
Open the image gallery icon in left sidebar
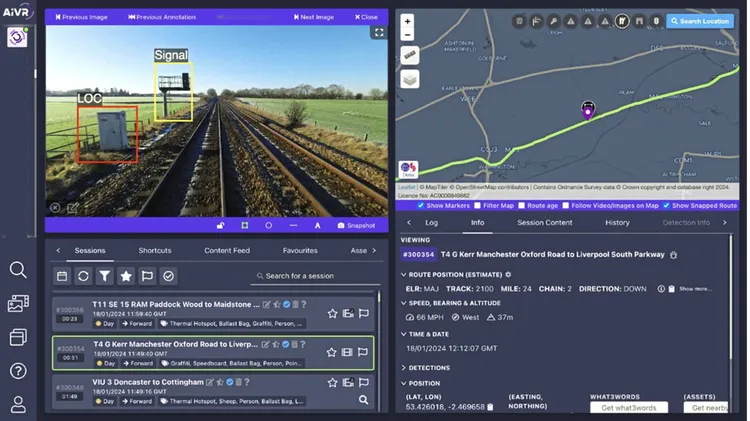[18, 303]
